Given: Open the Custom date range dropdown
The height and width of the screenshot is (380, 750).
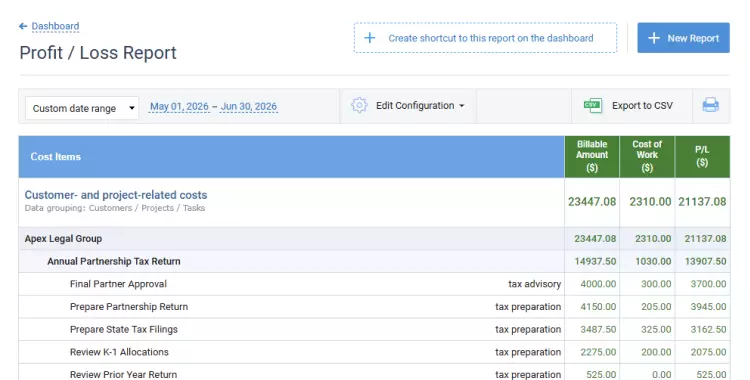Looking at the screenshot, I should 82,108.
